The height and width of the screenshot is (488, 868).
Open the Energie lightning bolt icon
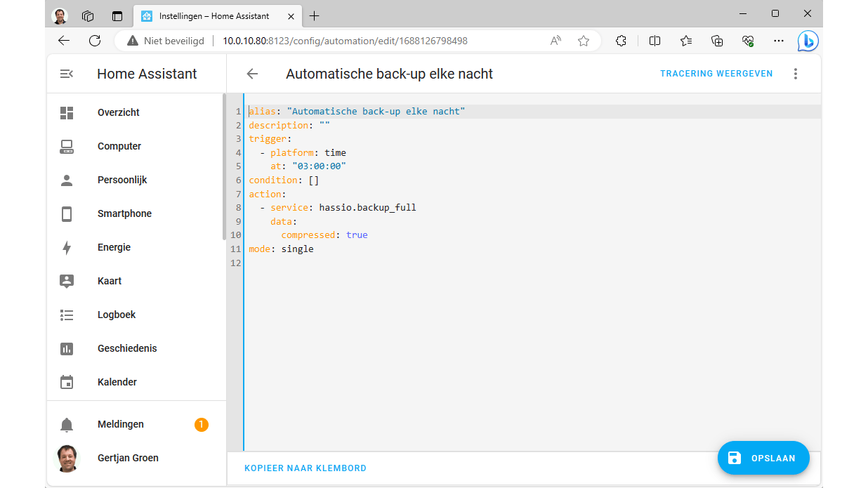[x=67, y=247]
